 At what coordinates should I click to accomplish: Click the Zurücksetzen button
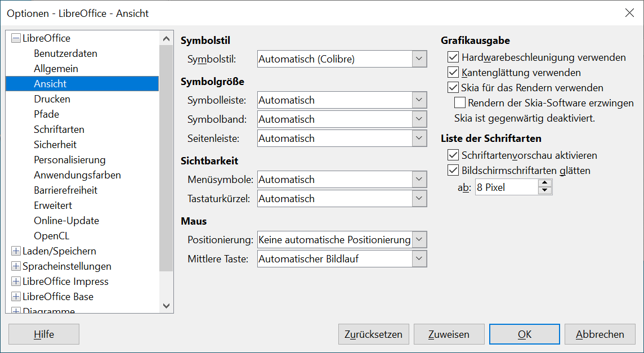373,334
